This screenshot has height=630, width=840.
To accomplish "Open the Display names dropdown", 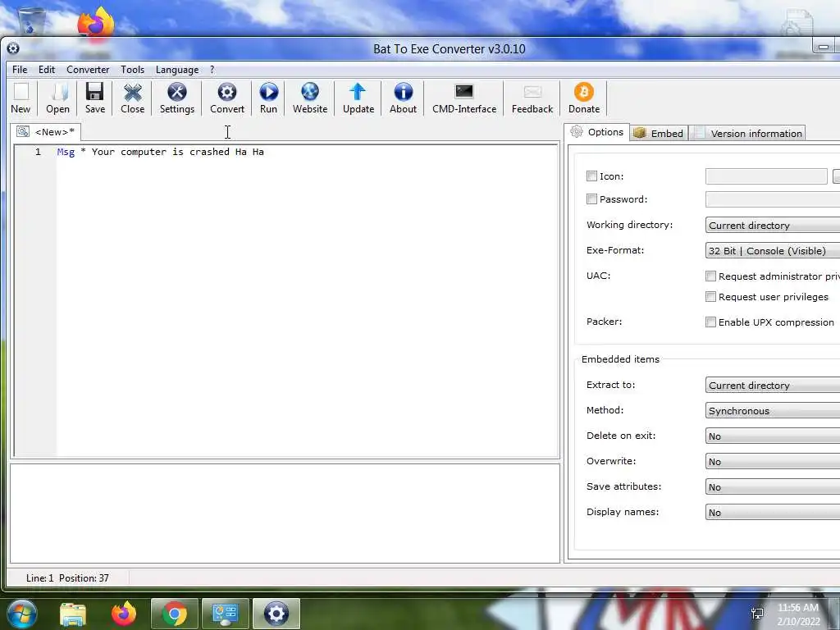I will click(x=773, y=512).
